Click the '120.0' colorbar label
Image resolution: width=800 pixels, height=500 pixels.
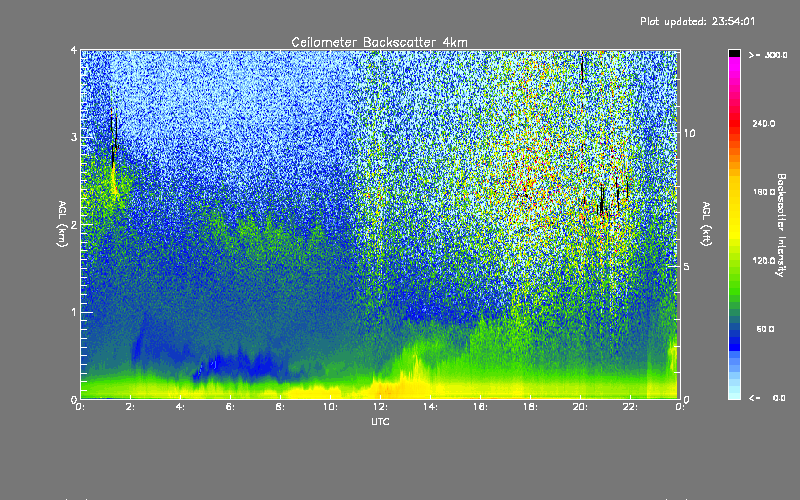(x=764, y=261)
